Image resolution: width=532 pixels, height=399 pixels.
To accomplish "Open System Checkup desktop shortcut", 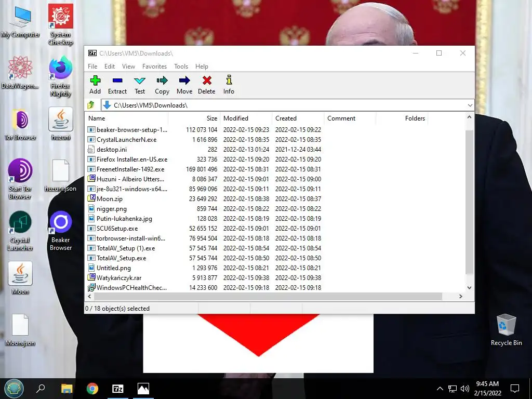I will (x=61, y=24).
